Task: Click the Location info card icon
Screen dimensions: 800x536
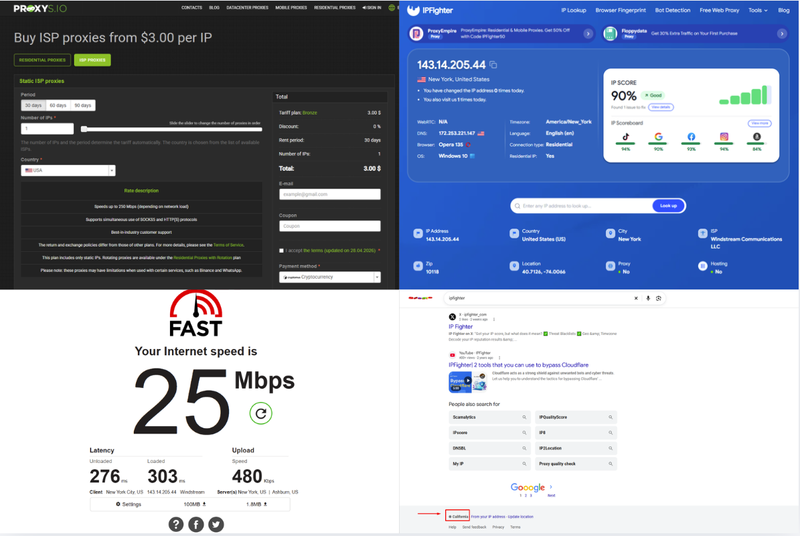Action: pos(514,266)
